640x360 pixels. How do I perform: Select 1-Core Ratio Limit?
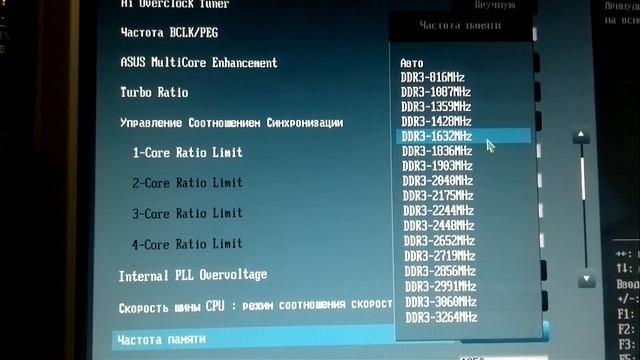[x=187, y=153]
